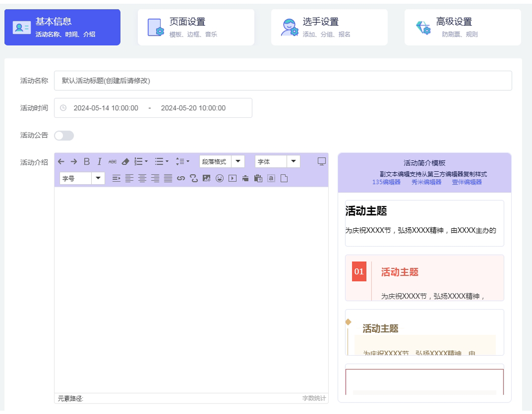The image size is (532, 414).
Task: Align text to the right
Action: (155, 179)
